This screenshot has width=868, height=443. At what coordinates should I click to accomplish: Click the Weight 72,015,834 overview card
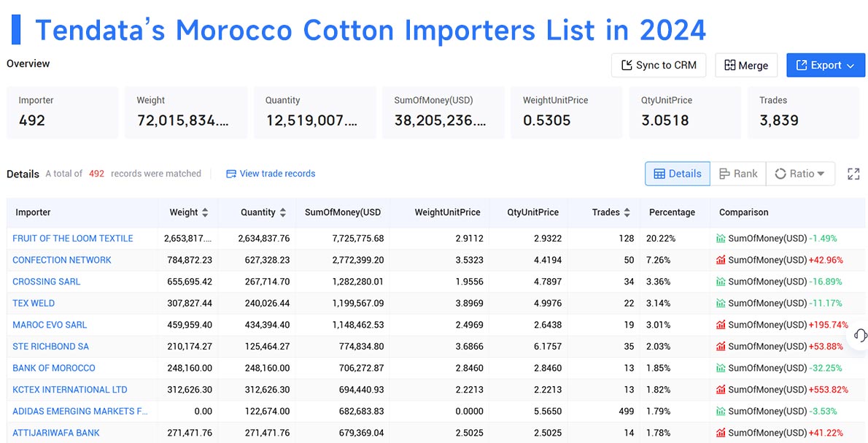pos(186,112)
